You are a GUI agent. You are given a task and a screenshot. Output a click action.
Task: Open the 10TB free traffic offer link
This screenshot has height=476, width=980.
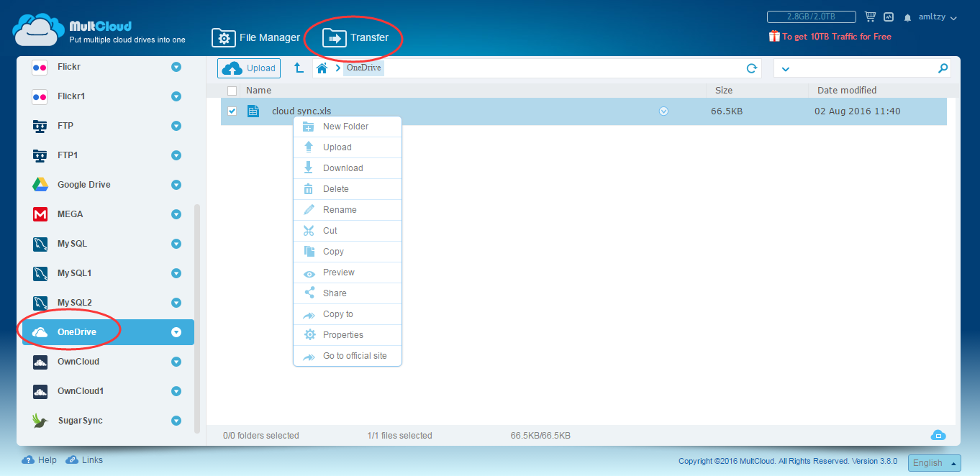837,37
